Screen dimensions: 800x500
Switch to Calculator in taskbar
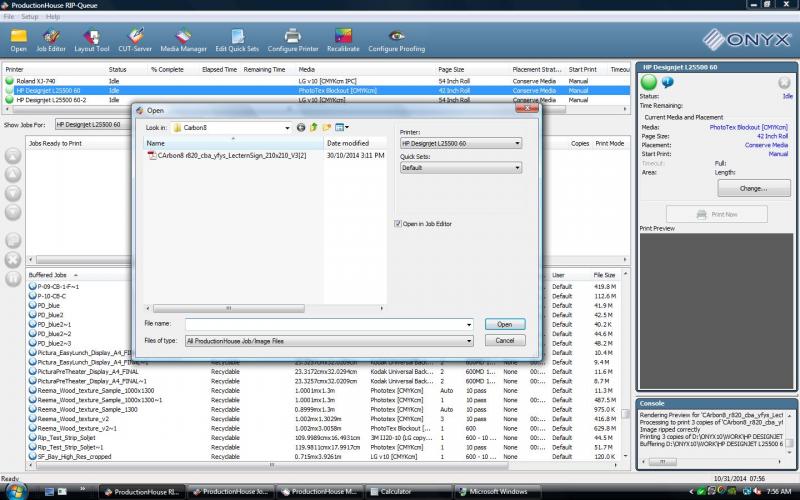(408, 491)
